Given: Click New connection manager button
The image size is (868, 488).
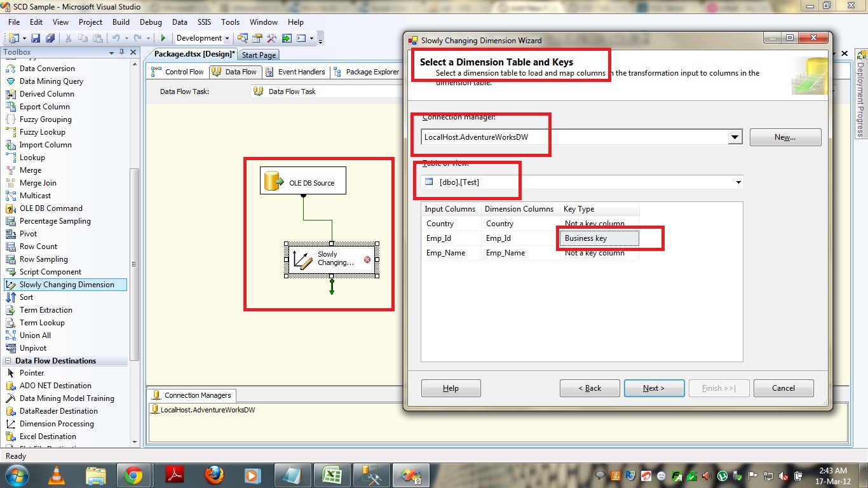Looking at the screenshot, I should coord(785,137).
